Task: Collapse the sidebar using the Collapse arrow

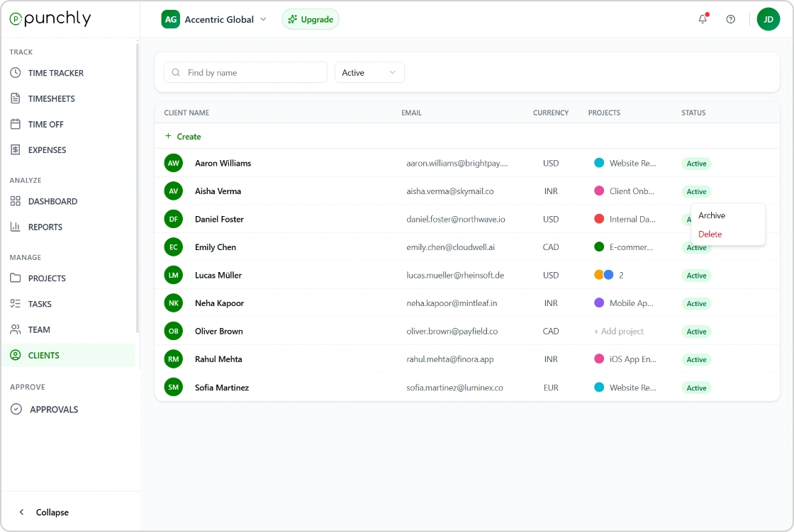Action: [22, 512]
